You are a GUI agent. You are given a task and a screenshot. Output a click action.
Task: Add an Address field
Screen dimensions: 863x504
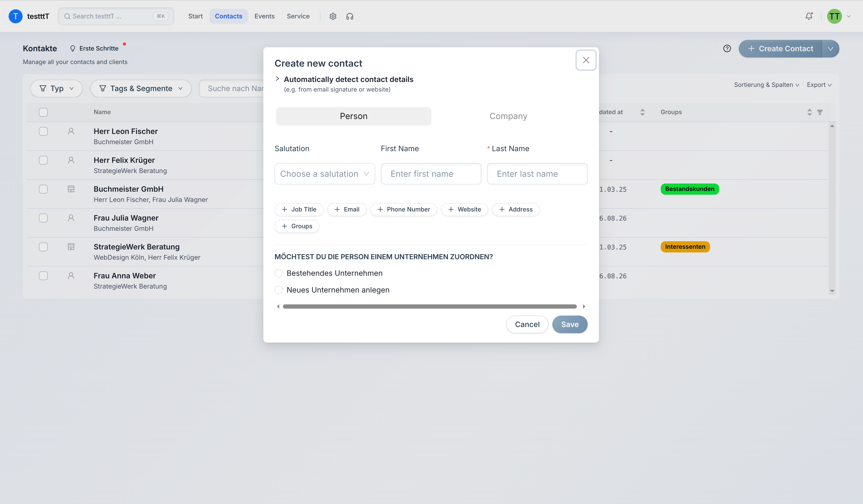(516, 209)
